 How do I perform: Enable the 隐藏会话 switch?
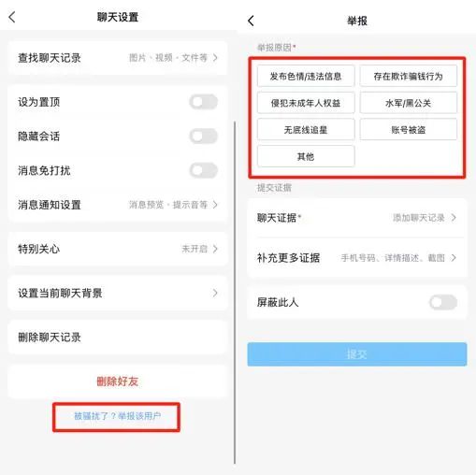(203, 137)
